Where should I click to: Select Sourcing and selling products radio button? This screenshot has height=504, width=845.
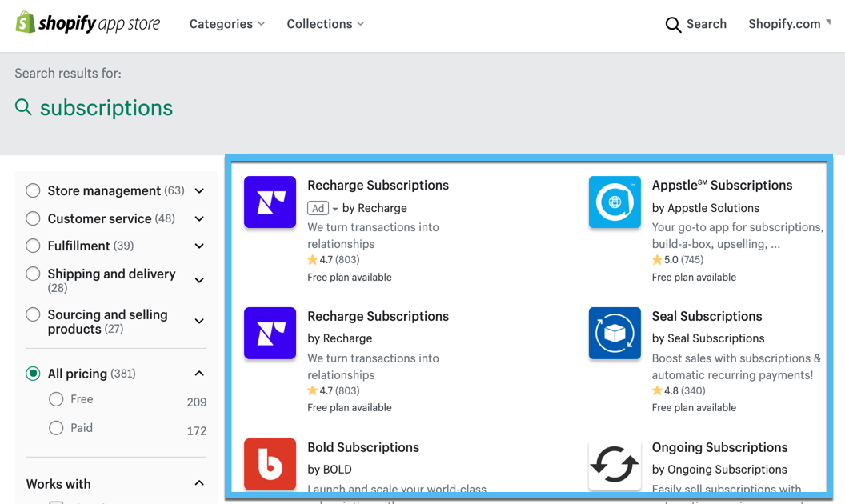pos(33,314)
